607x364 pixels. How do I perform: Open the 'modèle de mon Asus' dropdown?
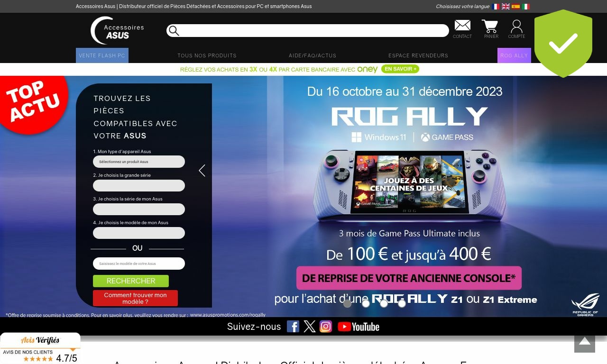click(x=139, y=233)
